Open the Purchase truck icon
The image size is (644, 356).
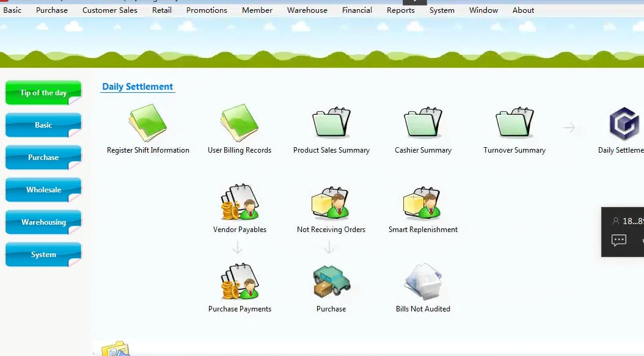(331, 281)
